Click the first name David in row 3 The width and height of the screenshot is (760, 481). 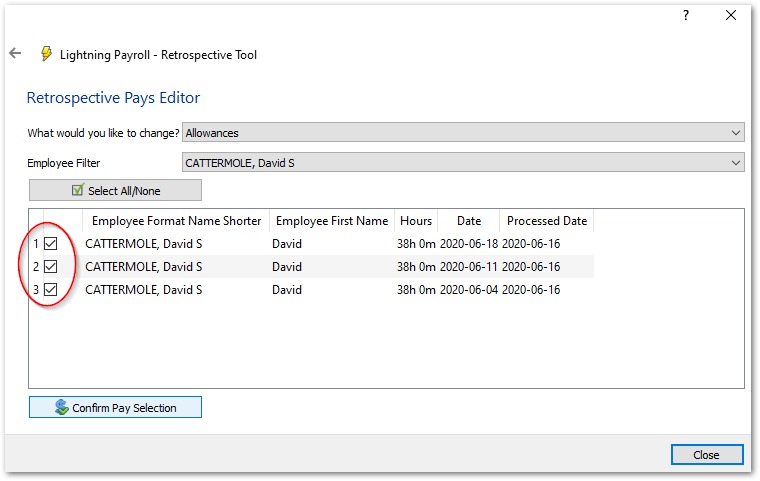287,289
